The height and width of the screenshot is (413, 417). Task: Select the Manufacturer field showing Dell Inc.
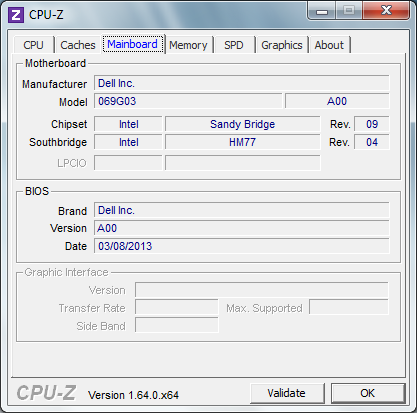click(x=242, y=83)
